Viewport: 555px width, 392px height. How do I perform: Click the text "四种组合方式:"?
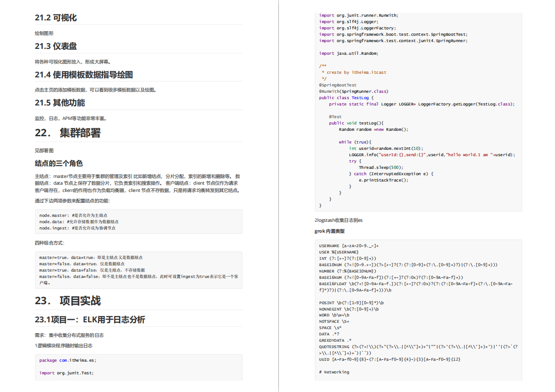(x=50, y=243)
